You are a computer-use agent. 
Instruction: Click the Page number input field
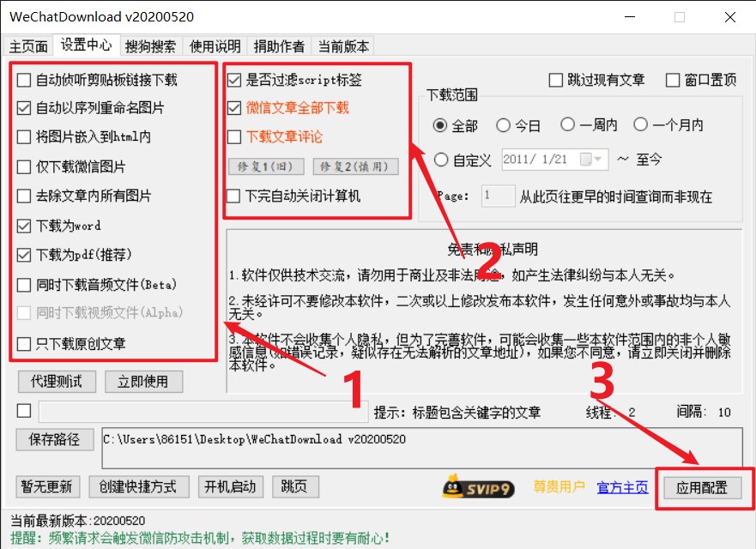[498, 196]
